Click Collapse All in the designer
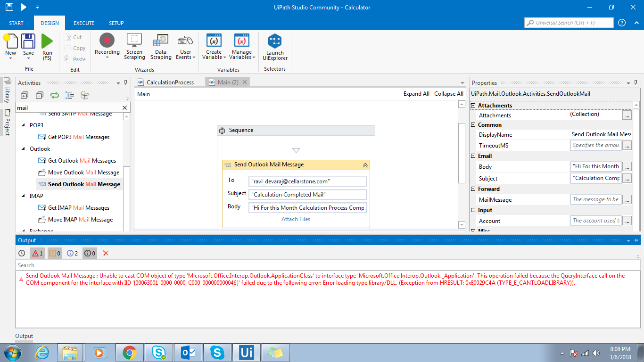 point(449,94)
